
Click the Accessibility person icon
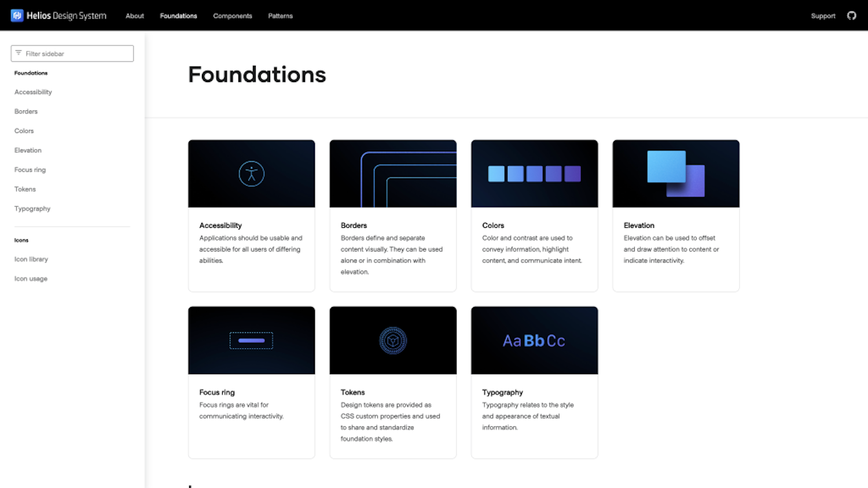pyautogui.click(x=252, y=173)
